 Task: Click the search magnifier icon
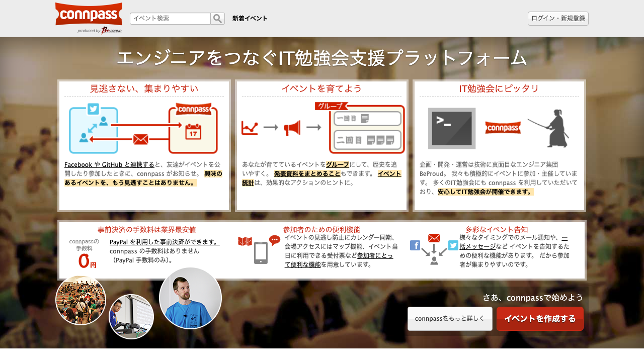[217, 18]
